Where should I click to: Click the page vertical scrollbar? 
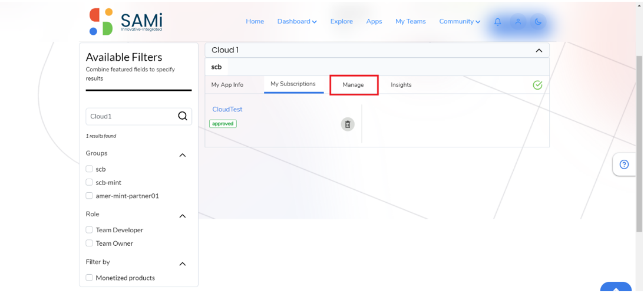pos(640,144)
